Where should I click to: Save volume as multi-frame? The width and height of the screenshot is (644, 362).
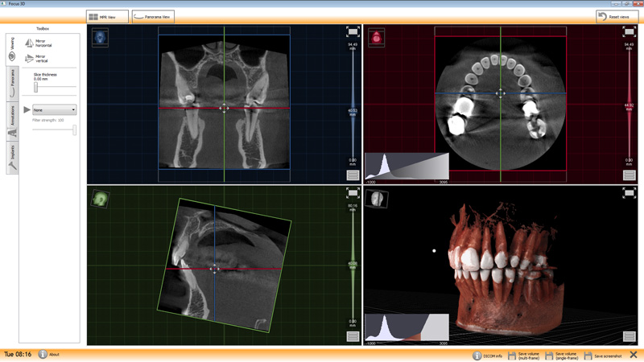coord(512,355)
